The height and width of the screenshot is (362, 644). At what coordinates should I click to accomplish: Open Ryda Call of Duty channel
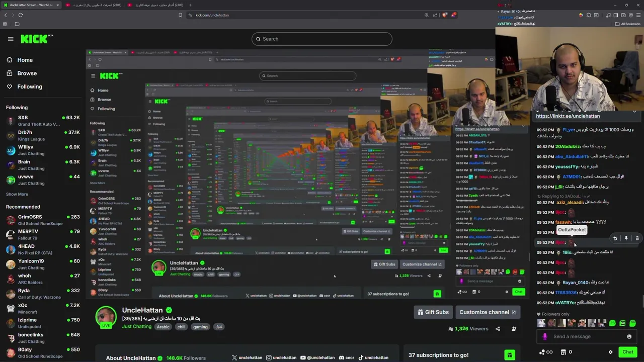[42, 294]
